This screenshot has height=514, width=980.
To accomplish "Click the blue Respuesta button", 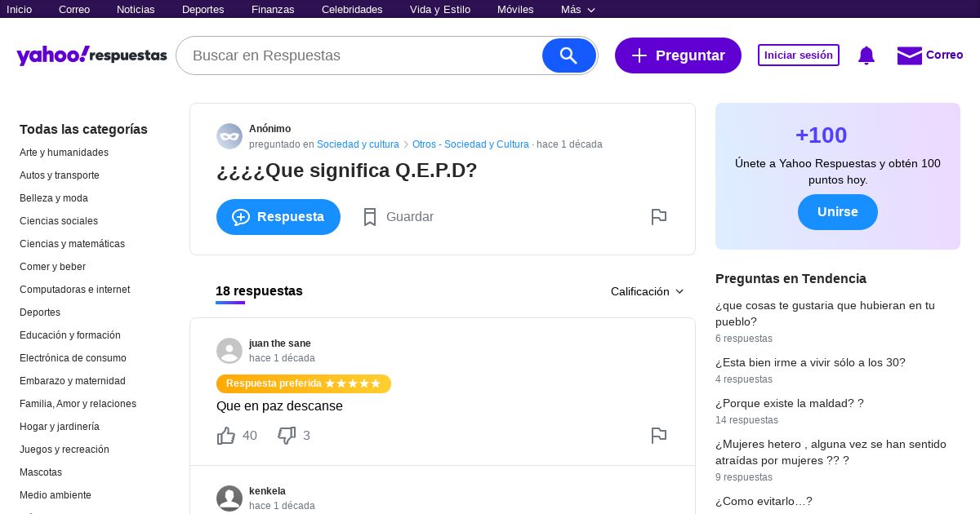I will click(278, 217).
